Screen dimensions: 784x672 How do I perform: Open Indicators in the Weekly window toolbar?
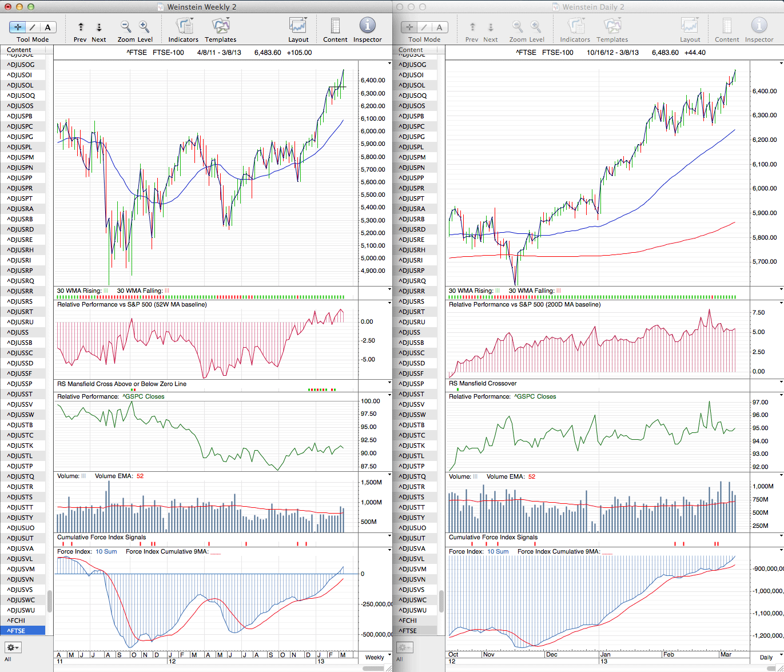coord(184,26)
